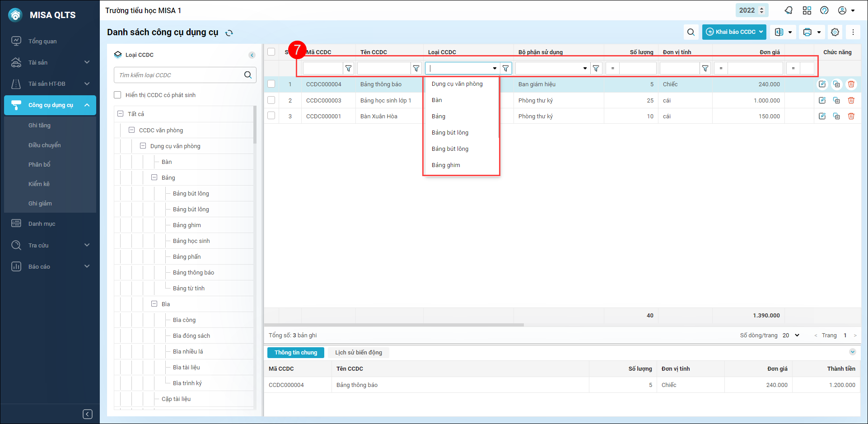Delete row CCDC000003
Screen dimensions: 868x424
[x=851, y=100]
